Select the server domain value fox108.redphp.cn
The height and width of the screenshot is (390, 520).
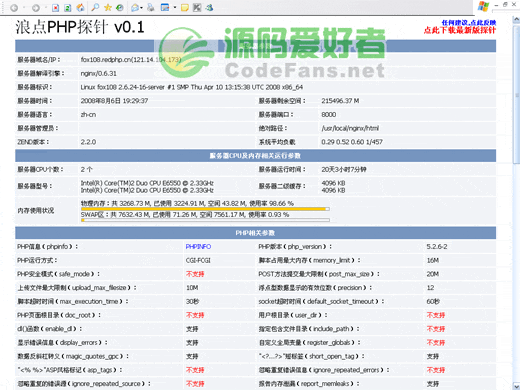click(x=131, y=60)
